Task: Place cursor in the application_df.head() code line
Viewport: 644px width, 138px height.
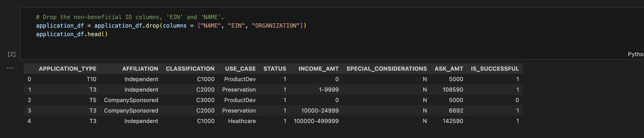Action: [72, 34]
